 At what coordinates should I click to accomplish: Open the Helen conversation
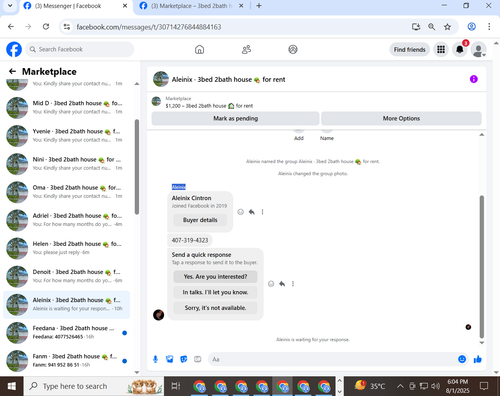tap(67, 248)
